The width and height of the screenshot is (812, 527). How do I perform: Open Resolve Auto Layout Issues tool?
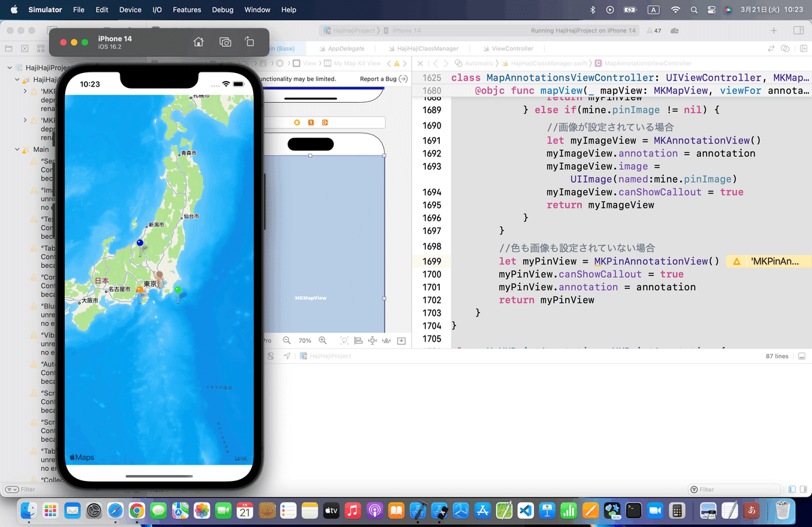pos(386,341)
